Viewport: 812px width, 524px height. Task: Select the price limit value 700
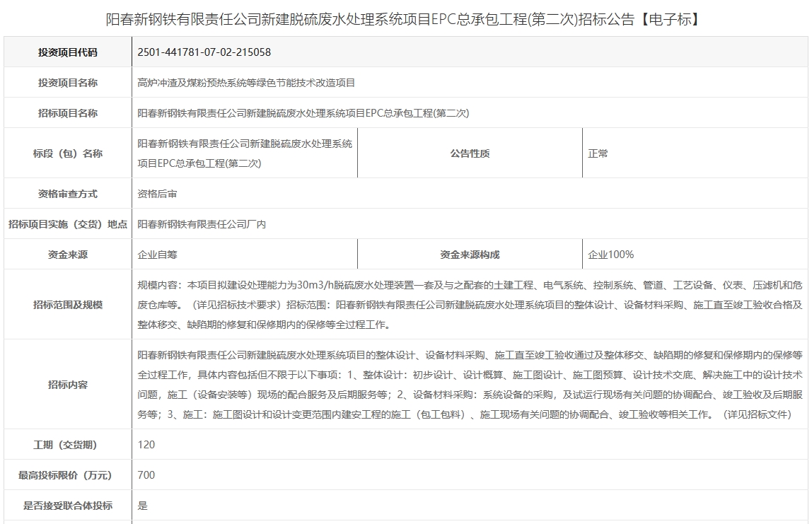146,475
